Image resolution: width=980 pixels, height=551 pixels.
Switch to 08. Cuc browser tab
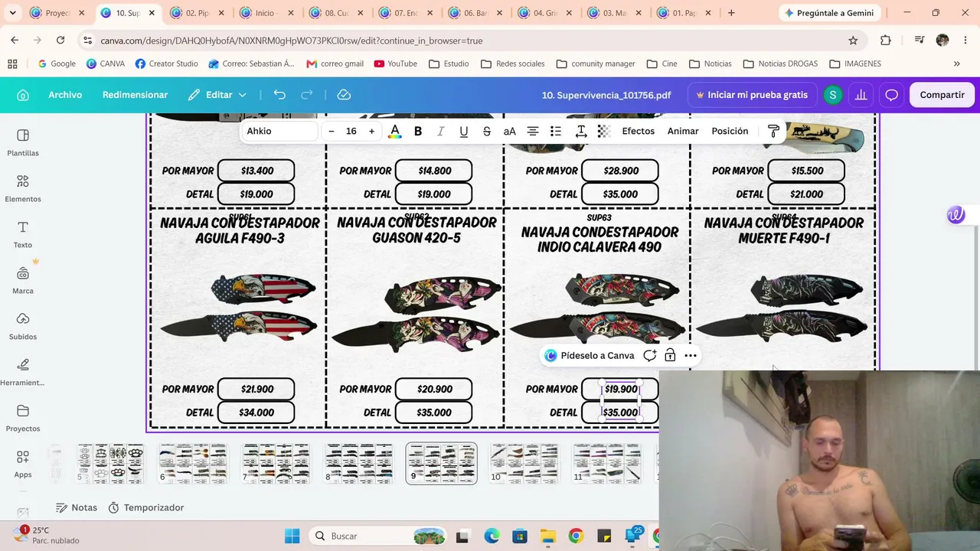(337, 13)
